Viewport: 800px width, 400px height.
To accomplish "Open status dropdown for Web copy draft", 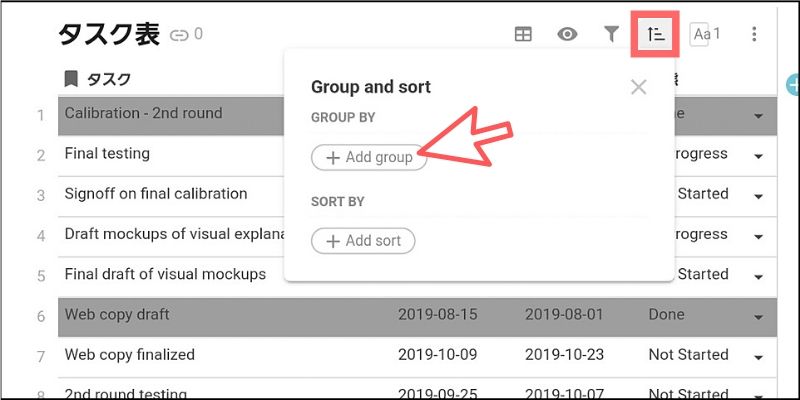I will pos(759,317).
